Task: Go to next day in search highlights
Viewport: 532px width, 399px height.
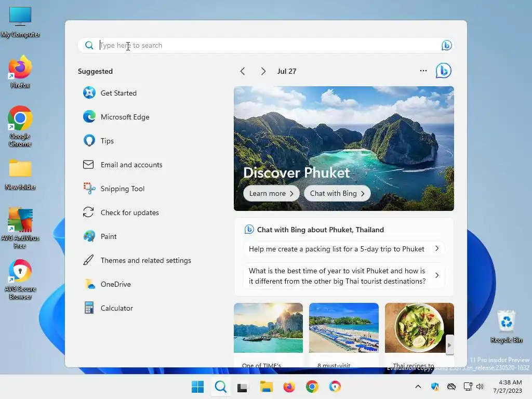Action: point(263,71)
